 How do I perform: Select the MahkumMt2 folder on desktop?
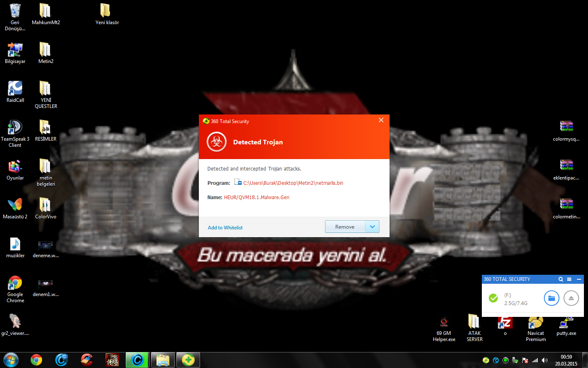[x=46, y=14]
